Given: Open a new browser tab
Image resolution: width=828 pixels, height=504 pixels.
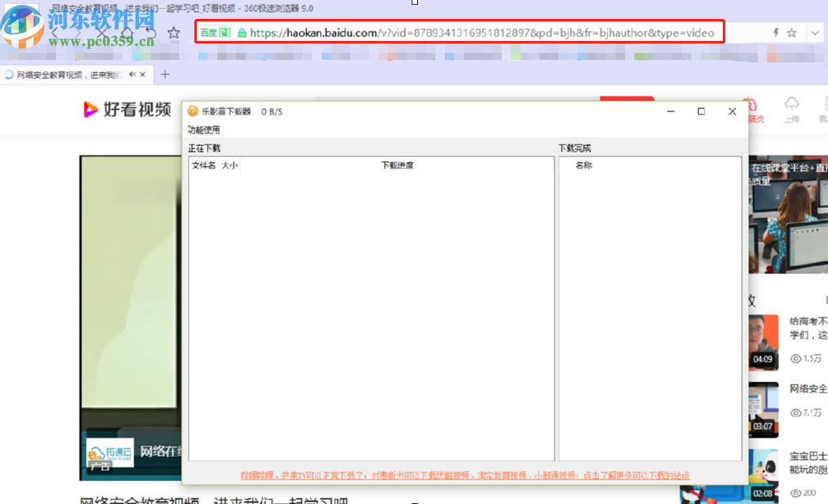Looking at the screenshot, I should (x=165, y=74).
